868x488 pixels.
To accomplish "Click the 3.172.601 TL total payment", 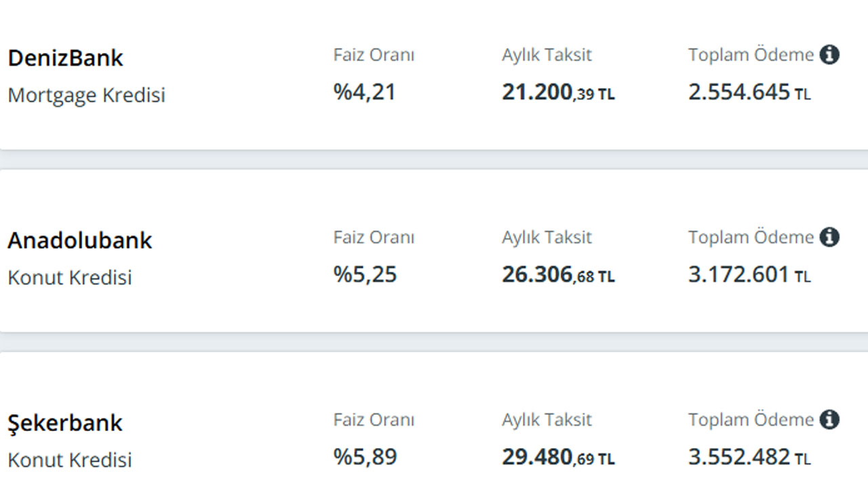I will 749,274.
